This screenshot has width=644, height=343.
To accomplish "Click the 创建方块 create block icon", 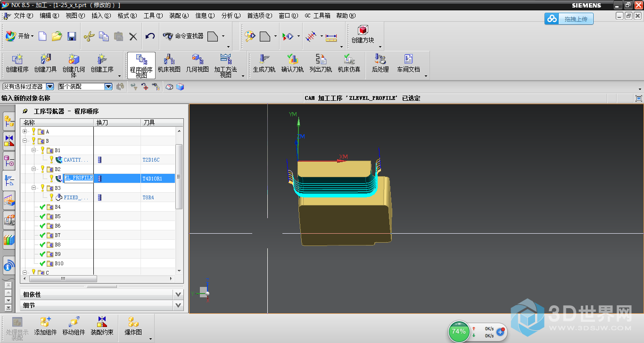I will [x=363, y=35].
